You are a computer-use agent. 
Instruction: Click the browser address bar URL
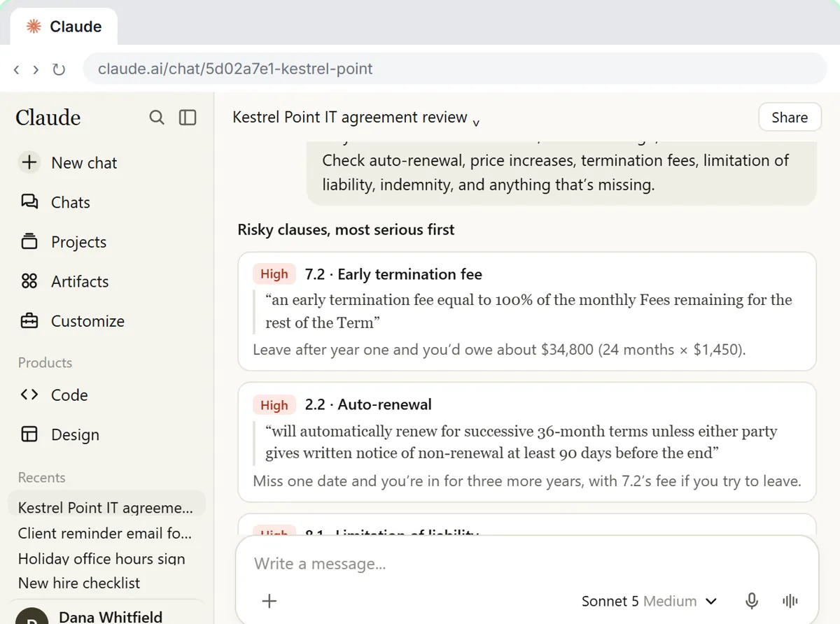click(455, 69)
